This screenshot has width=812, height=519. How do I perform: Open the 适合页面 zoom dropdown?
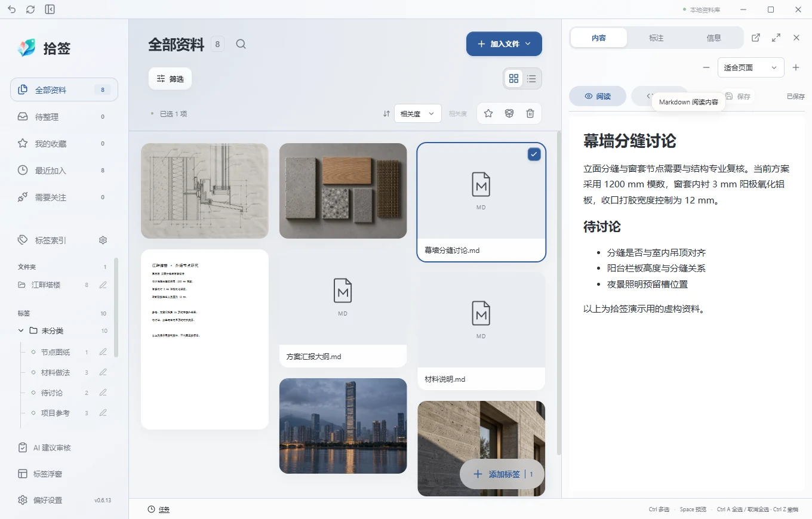[751, 67]
